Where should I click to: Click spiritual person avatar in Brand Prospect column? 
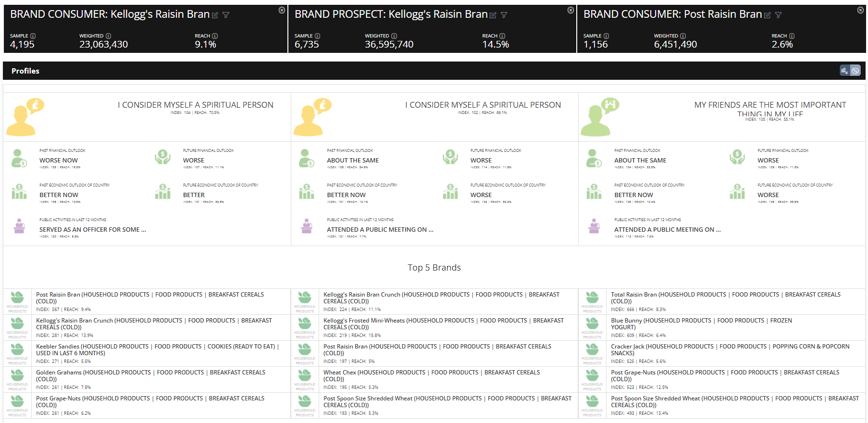(312, 117)
